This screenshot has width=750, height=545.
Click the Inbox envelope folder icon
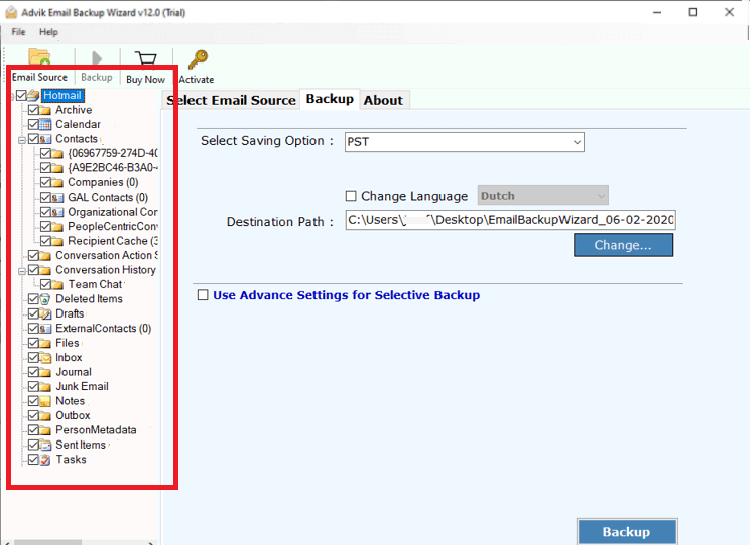point(45,358)
